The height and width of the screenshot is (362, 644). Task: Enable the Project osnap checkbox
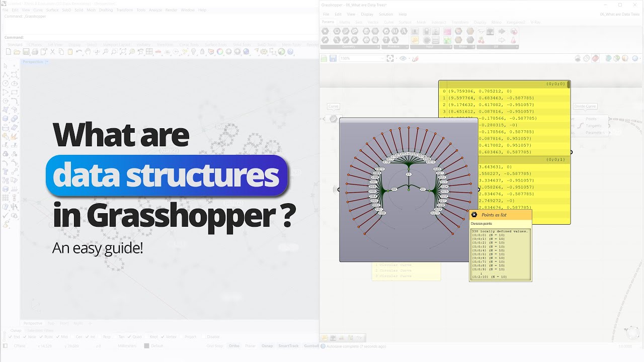[x=182, y=337]
